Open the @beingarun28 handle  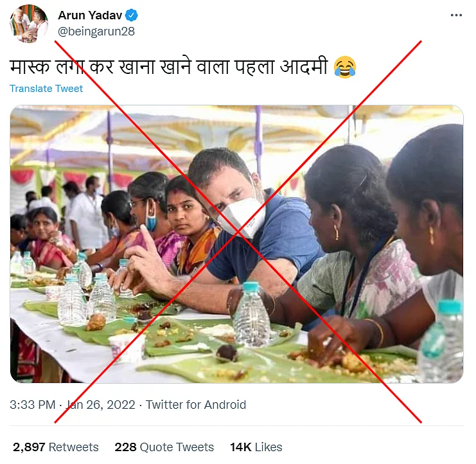(x=96, y=31)
